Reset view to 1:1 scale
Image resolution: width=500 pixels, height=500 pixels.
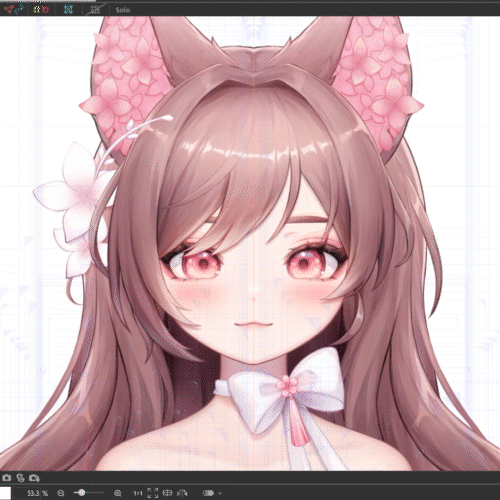138,493
